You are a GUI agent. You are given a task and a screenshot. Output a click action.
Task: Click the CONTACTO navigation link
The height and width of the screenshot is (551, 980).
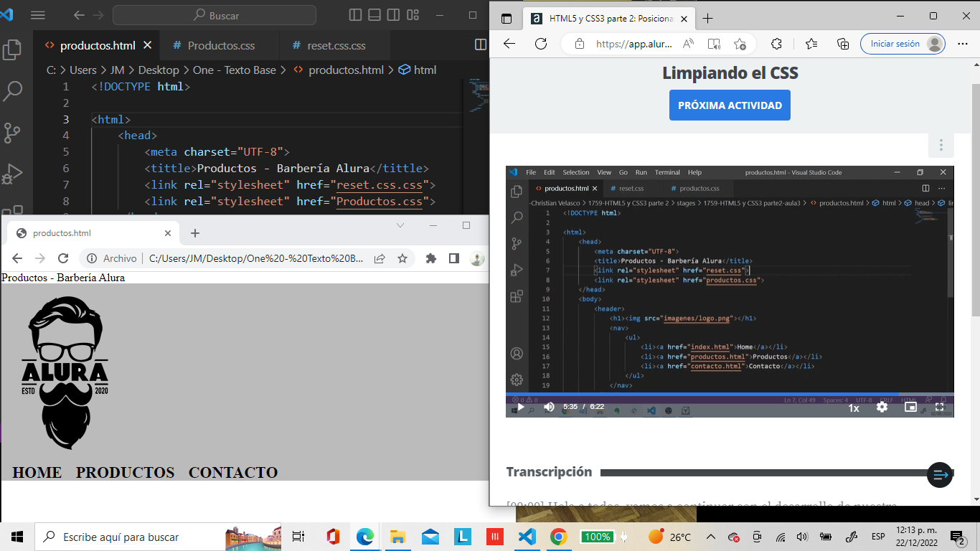point(233,472)
